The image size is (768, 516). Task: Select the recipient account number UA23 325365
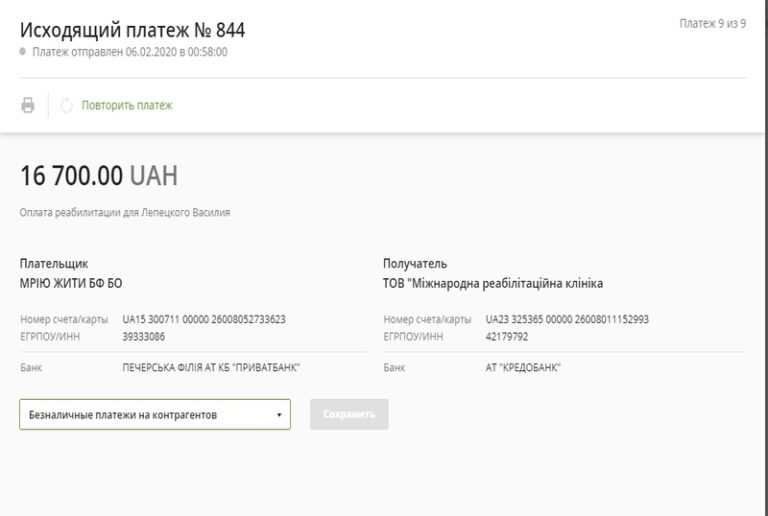click(x=567, y=319)
